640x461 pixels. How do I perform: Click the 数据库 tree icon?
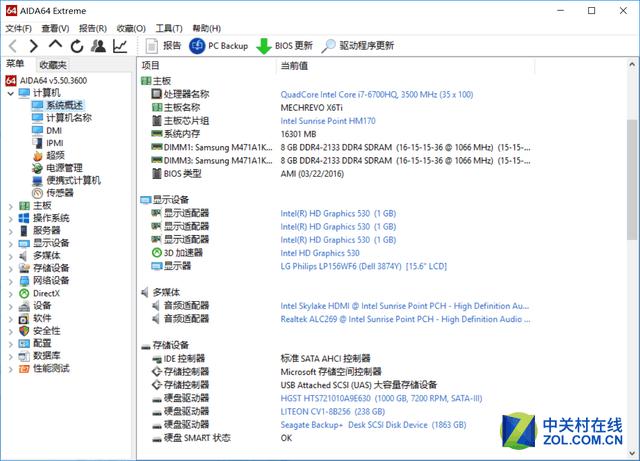coord(24,356)
